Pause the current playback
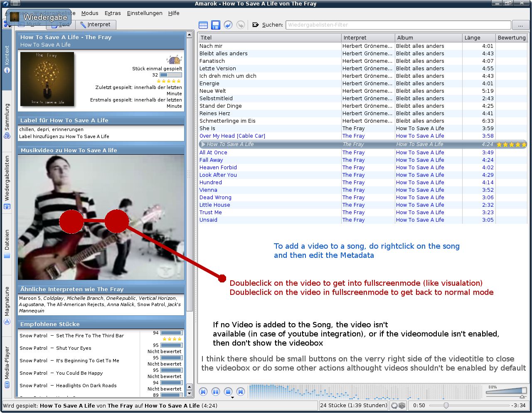 click(216, 392)
